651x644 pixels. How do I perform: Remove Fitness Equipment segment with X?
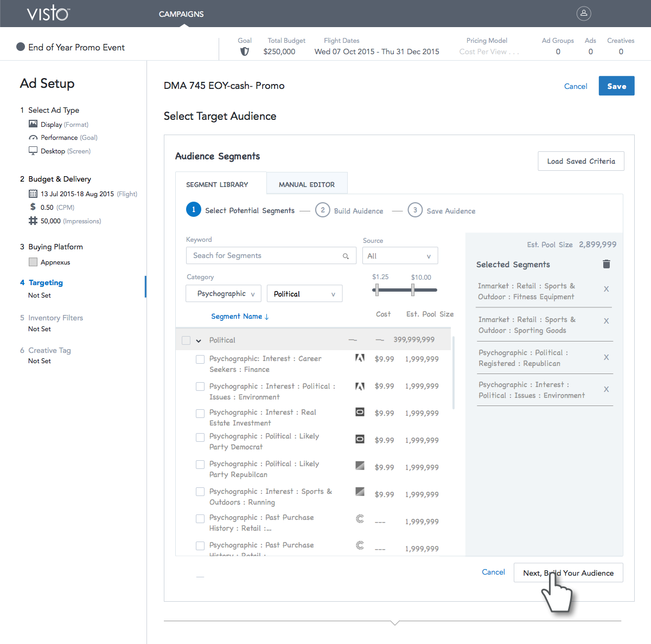[x=606, y=289]
